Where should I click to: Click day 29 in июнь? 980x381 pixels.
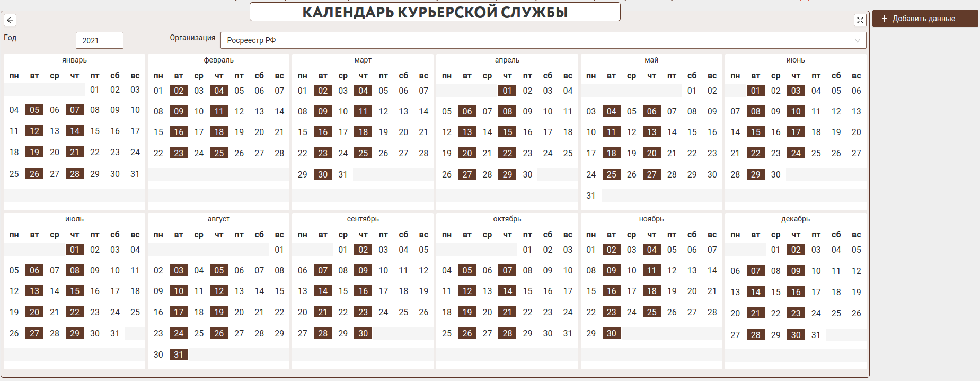[x=755, y=174]
